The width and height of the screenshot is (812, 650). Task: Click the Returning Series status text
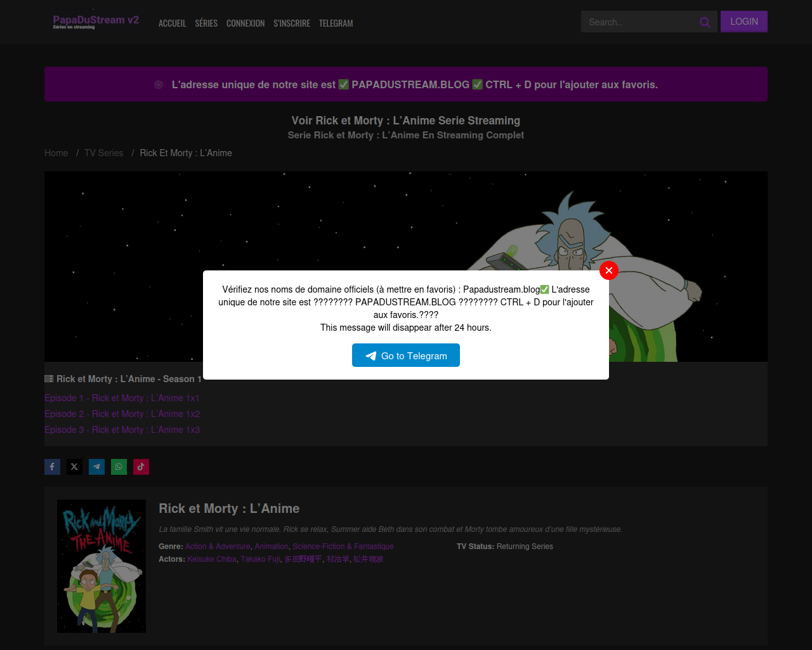tap(525, 547)
